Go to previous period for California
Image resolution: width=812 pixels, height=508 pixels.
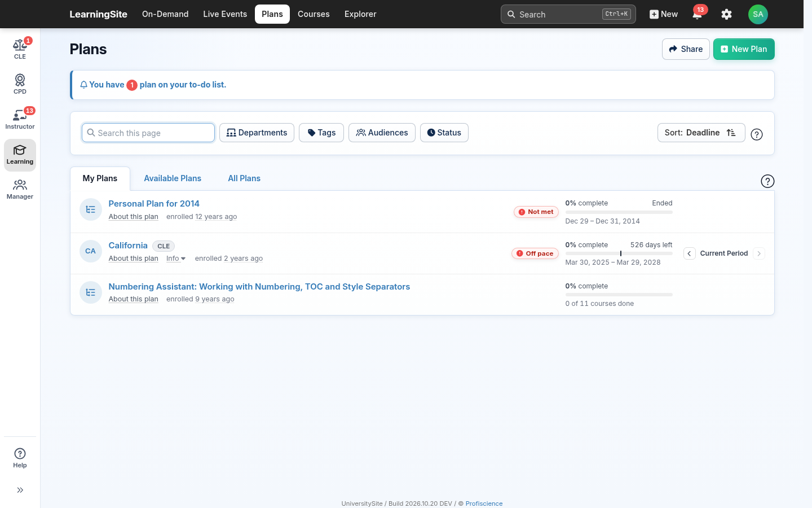tap(689, 253)
